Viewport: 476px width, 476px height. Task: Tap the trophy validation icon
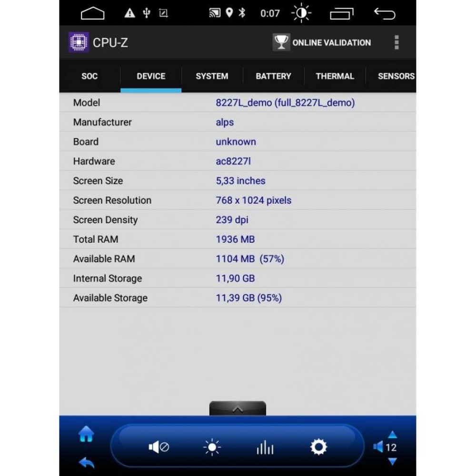click(281, 42)
